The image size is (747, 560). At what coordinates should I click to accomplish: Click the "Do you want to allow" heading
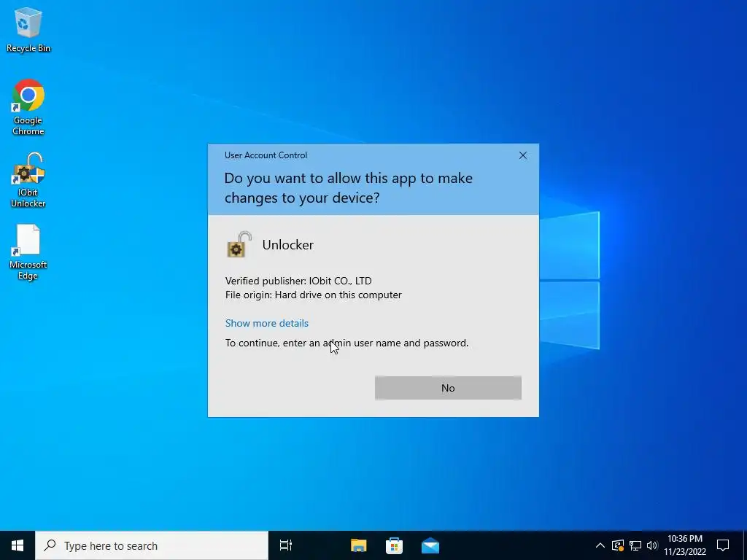(349, 187)
